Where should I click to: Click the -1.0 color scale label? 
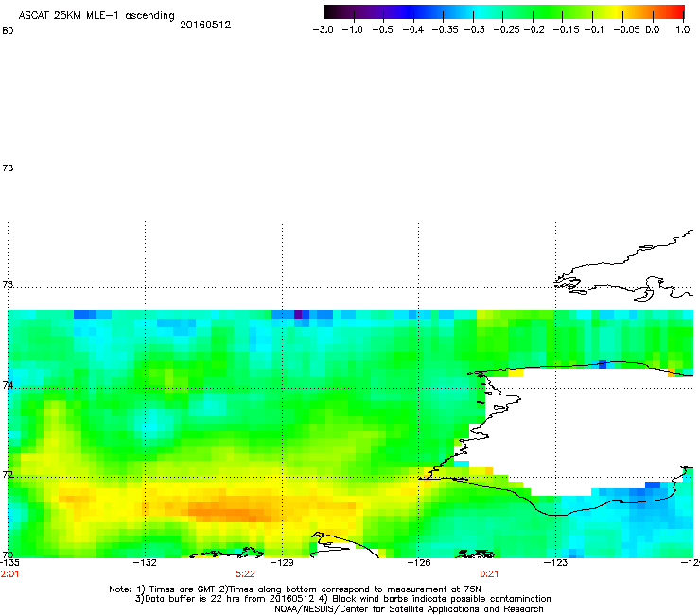(x=352, y=30)
